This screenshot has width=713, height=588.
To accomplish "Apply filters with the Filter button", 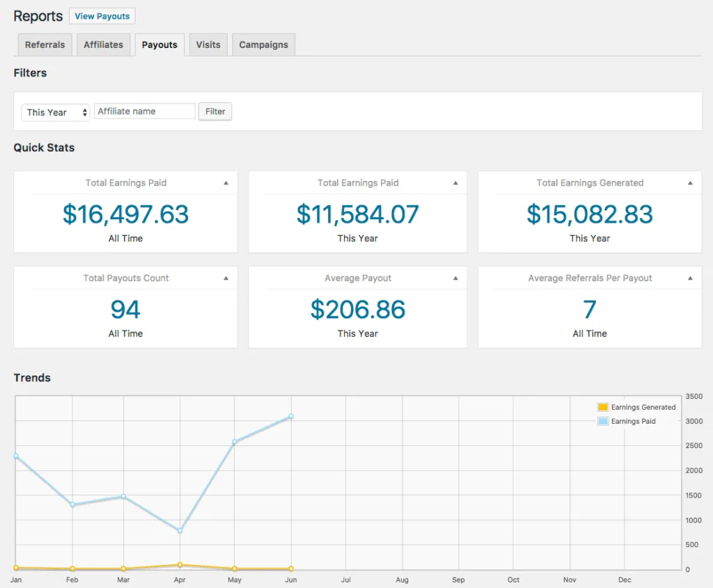I will (x=214, y=111).
